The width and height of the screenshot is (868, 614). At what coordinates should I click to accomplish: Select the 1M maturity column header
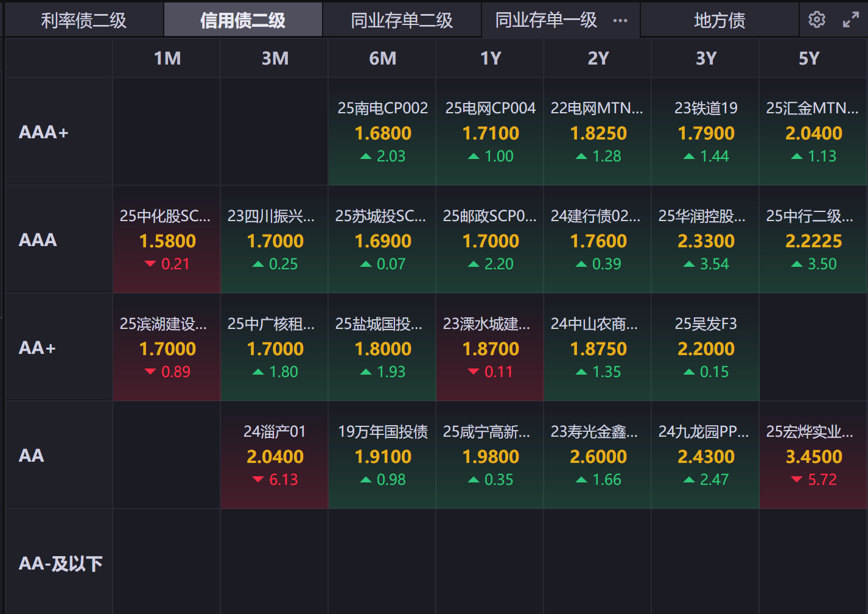[x=167, y=58]
